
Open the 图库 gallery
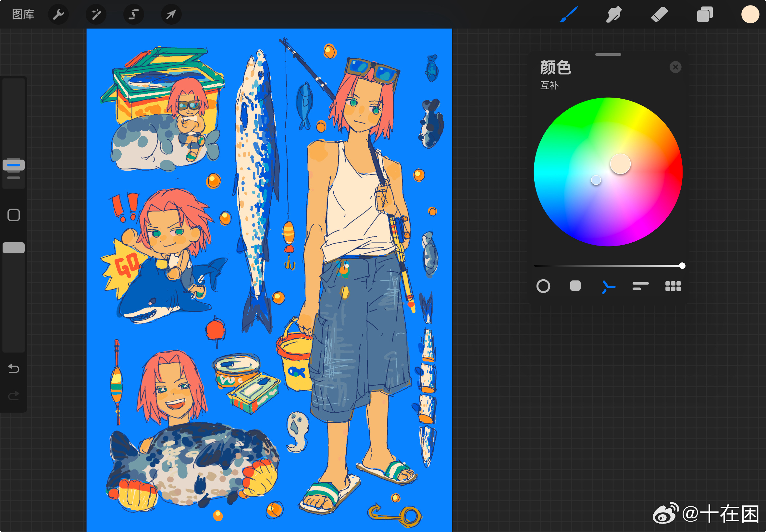point(23,14)
